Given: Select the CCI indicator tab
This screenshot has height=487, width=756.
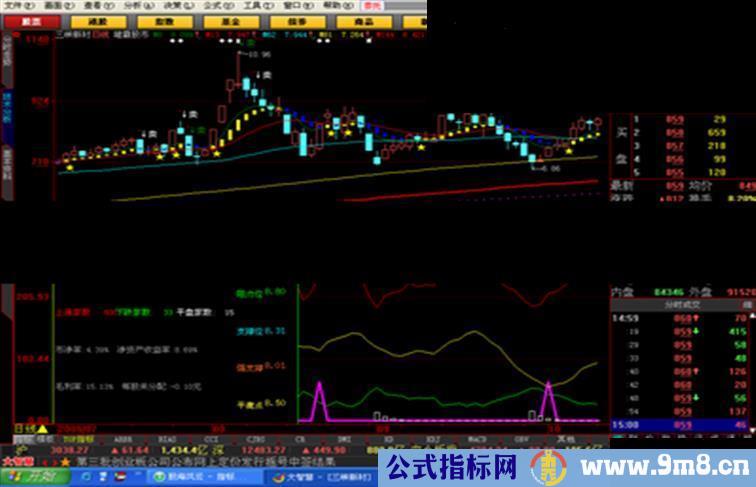Looking at the screenshot, I should point(211,439).
